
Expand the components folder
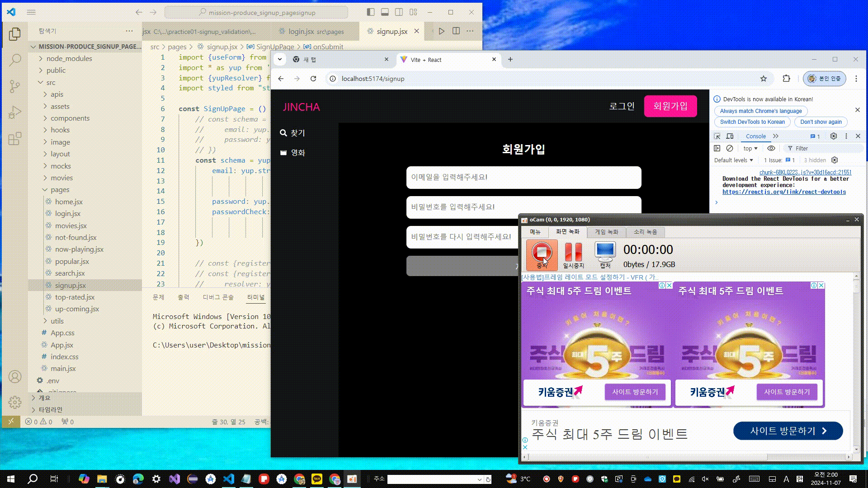70,118
